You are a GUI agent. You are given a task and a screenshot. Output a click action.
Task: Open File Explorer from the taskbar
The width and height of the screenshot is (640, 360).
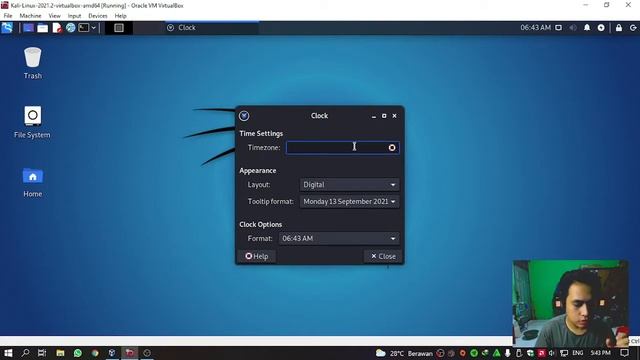(60, 353)
